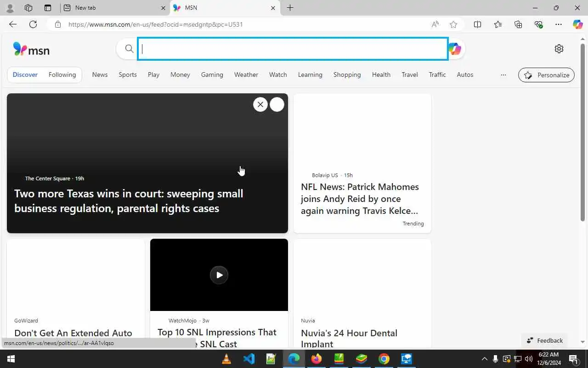Screen dimensions: 588x368
Task: Open the Gaming category
Action: (x=212, y=75)
